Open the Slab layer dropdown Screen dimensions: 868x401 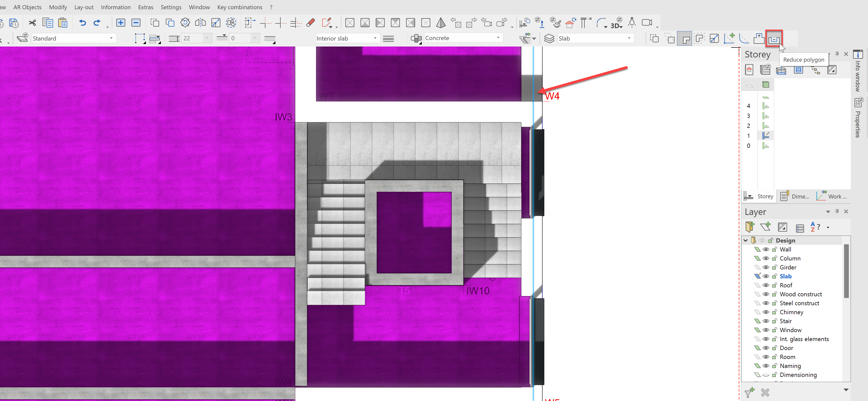(x=629, y=38)
